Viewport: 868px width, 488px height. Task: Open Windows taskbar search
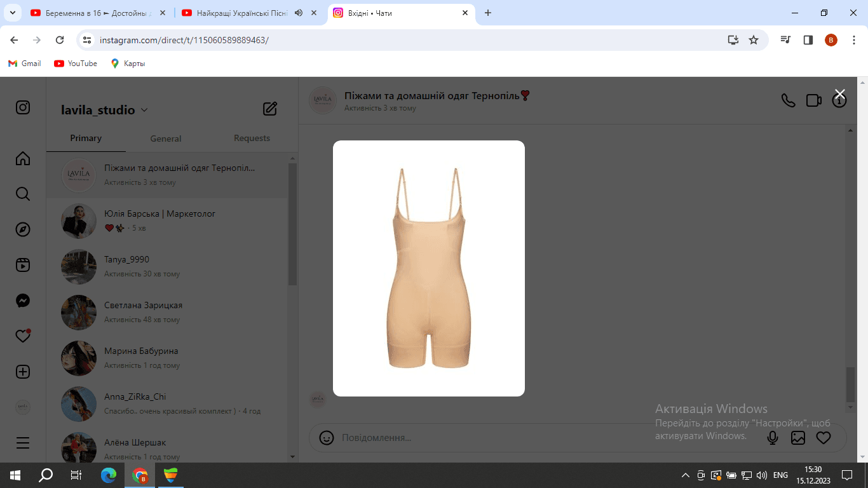click(x=46, y=475)
